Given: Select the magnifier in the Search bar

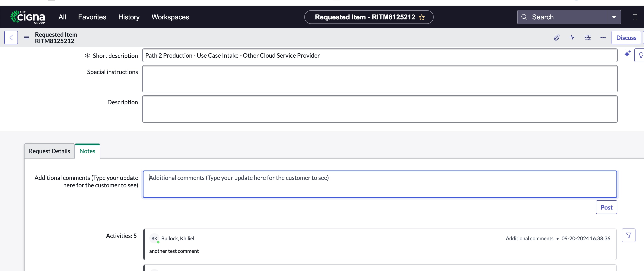Looking at the screenshot, I should 524,17.
